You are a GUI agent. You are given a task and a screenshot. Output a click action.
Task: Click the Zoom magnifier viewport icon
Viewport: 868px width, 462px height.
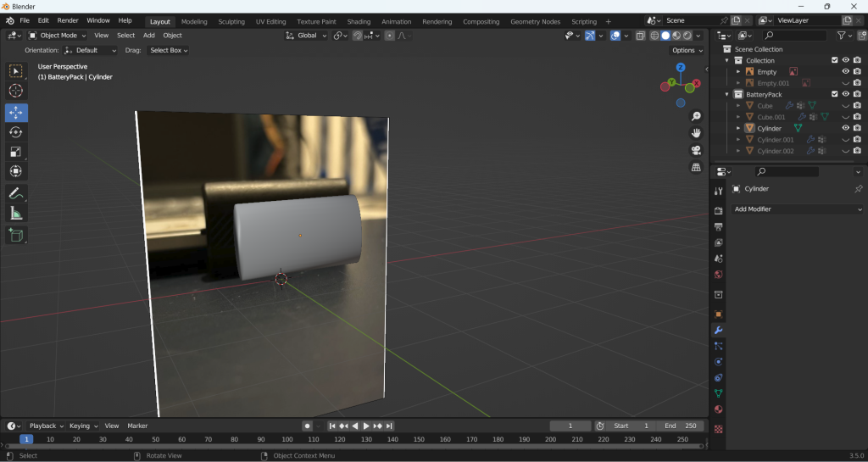[696, 116]
